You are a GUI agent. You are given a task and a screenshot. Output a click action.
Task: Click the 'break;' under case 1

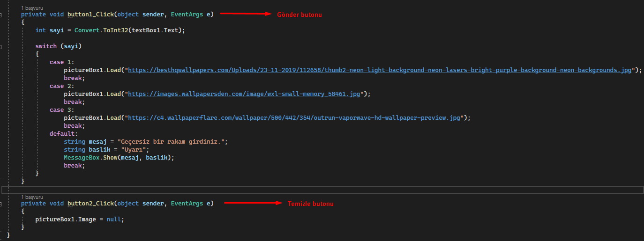(75, 78)
